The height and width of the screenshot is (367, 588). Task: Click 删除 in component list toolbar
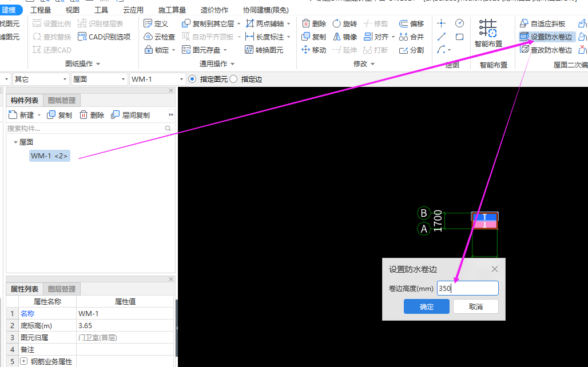tap(92, 115)
